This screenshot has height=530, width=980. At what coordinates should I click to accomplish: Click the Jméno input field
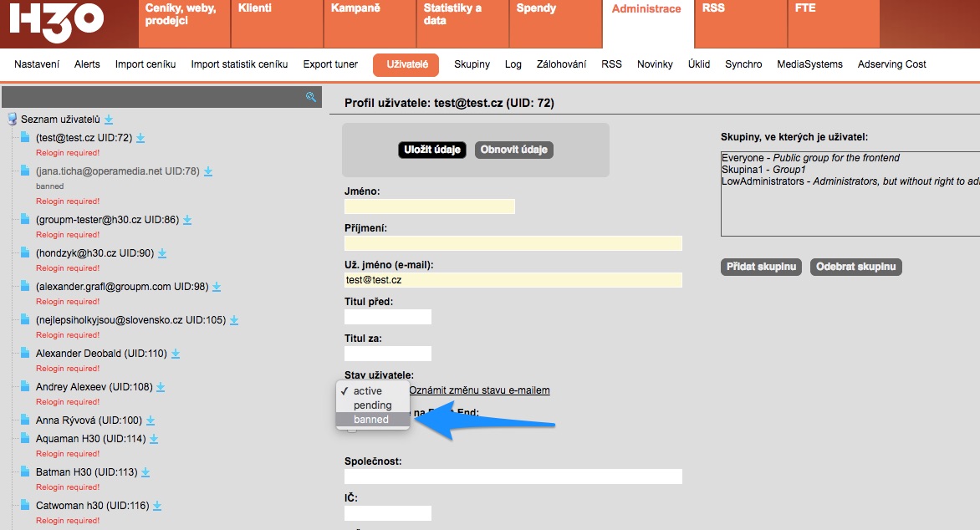click(430, 206)
